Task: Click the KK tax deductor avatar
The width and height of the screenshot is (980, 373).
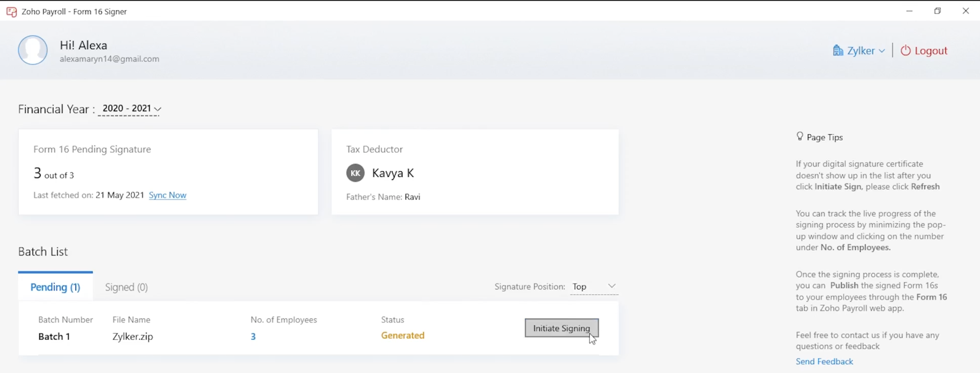Action: pos(355,173)
